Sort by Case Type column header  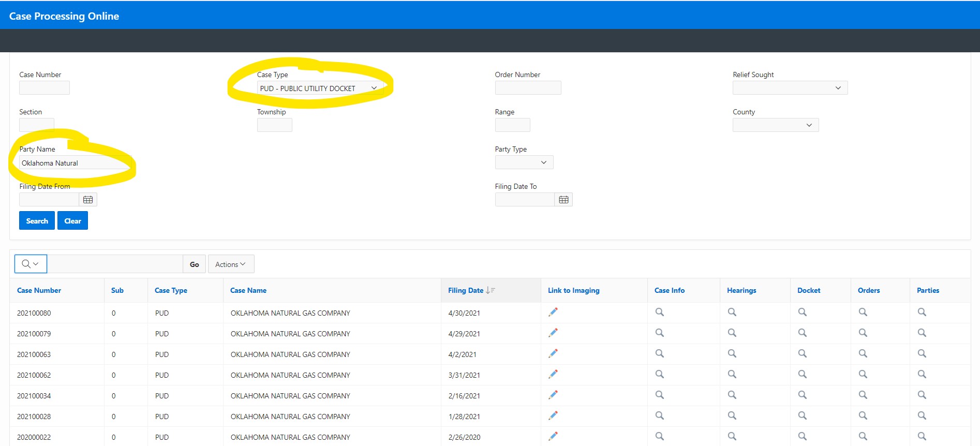pos(171,290)
